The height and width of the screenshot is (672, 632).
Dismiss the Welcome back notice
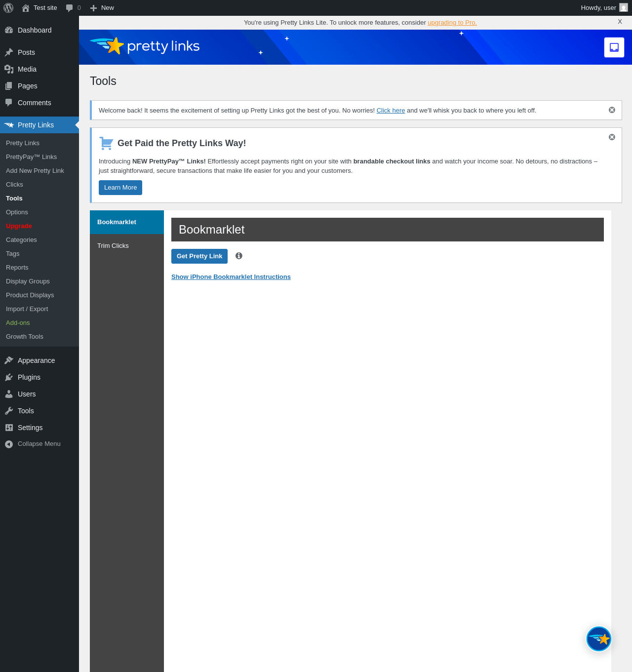pos(612,110)
